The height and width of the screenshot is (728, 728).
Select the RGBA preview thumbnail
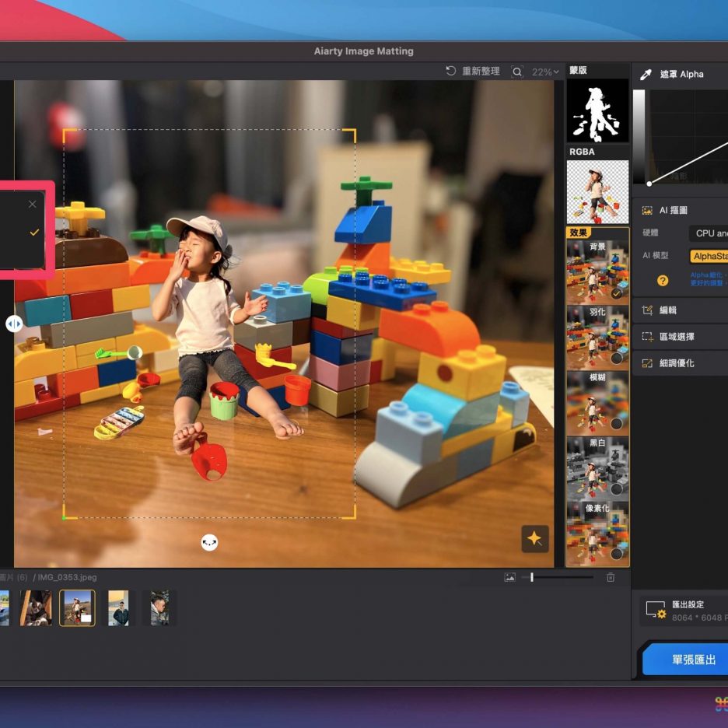pyautogui.click(x=597, y=192)
